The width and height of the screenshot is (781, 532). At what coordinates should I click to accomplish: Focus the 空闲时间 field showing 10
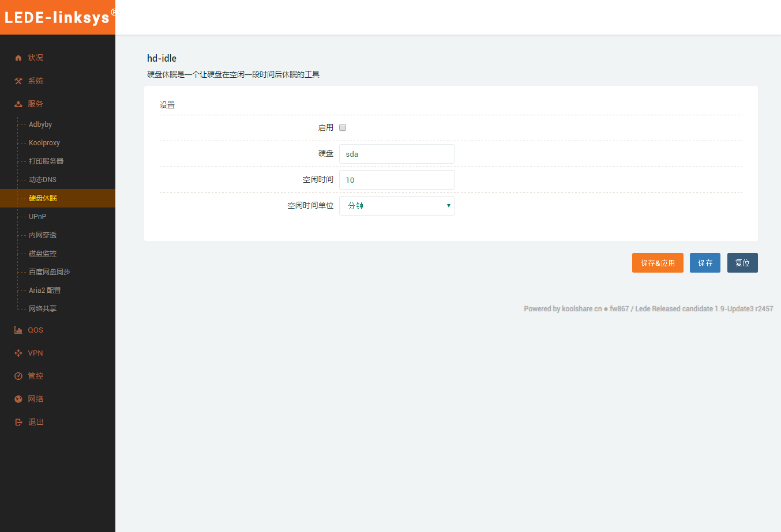pyautogui.click(x=396, y=180)
